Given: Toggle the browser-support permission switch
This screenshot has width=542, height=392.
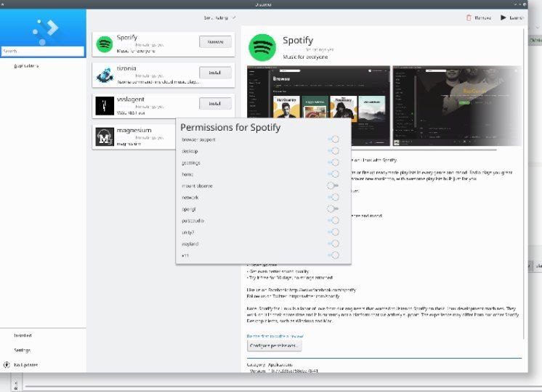Looking at the screenshot, I should (x=333, y=139).
